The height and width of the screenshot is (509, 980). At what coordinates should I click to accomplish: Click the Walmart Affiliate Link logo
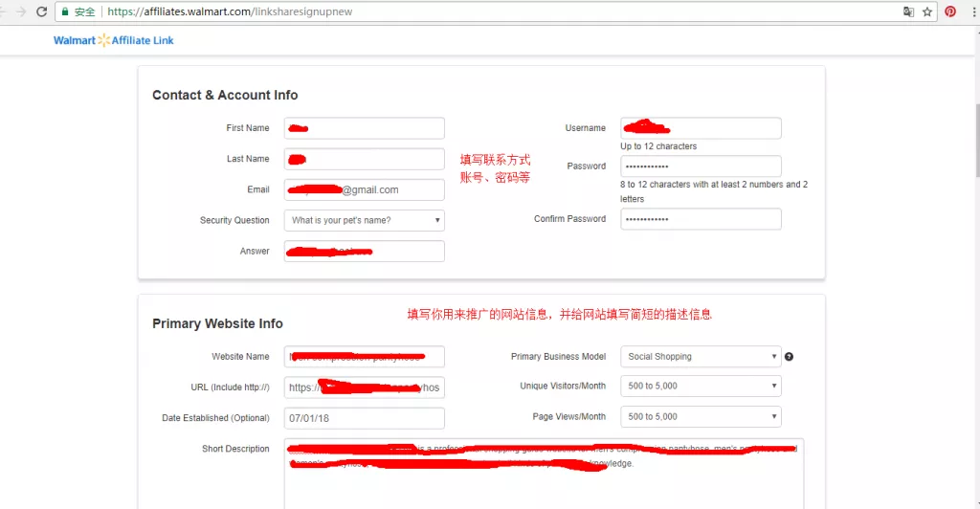(x=113, y=40)
